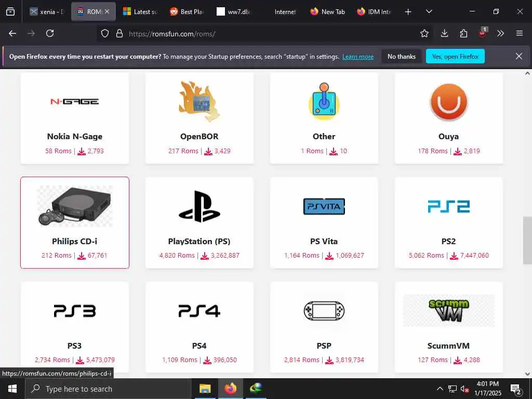Image resolution: width=532 pixels, height=399 pixels.
Task: Dismiss the startup notification bar
Action: tap(519, 56)
